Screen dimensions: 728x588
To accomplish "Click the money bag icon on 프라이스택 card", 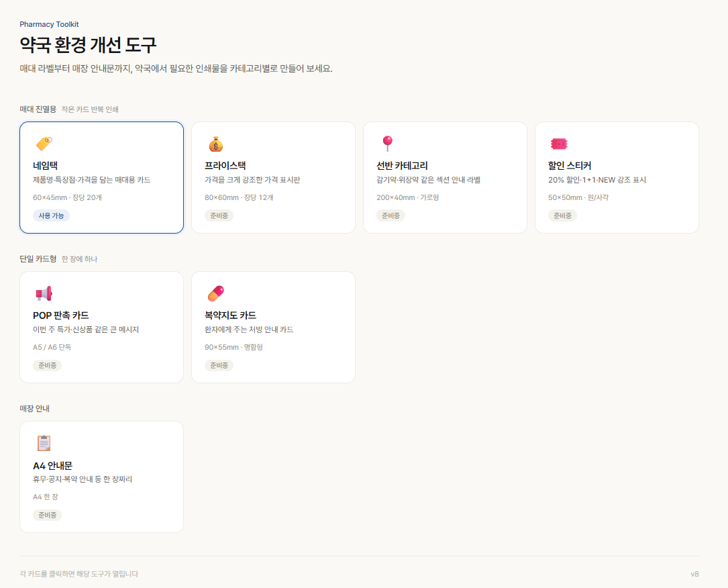I will pyautogui.click(x=216, y=144).
